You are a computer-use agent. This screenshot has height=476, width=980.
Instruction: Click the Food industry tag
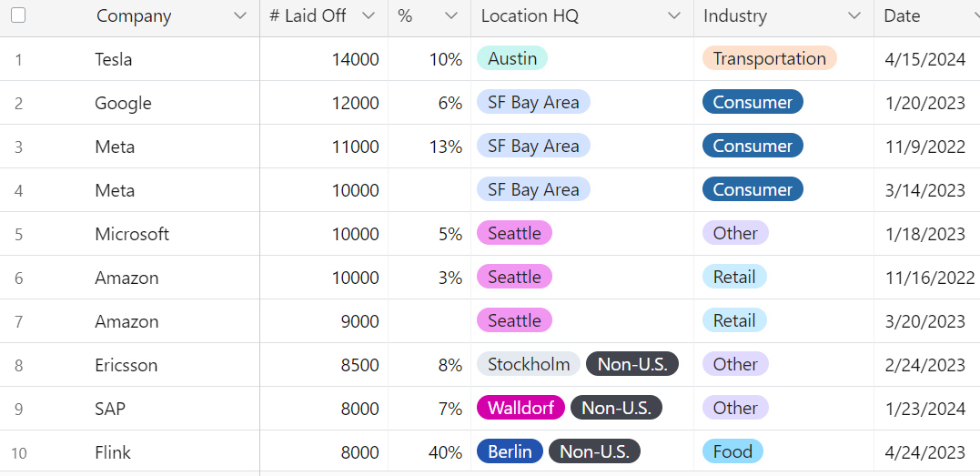coord(733,451)
